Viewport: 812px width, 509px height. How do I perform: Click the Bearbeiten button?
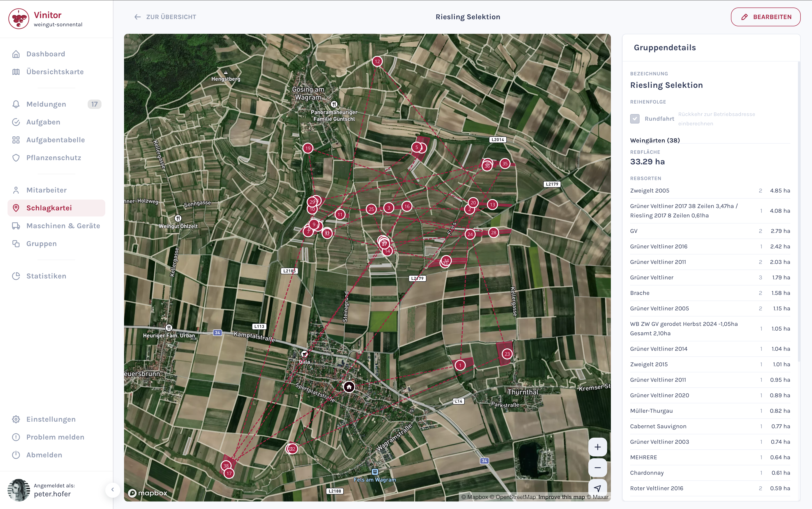tap(765, 17)
